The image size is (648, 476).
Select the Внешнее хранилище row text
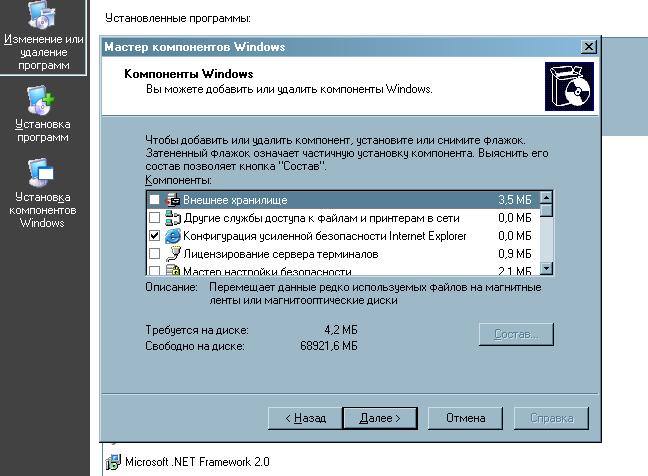coord(235,200)
